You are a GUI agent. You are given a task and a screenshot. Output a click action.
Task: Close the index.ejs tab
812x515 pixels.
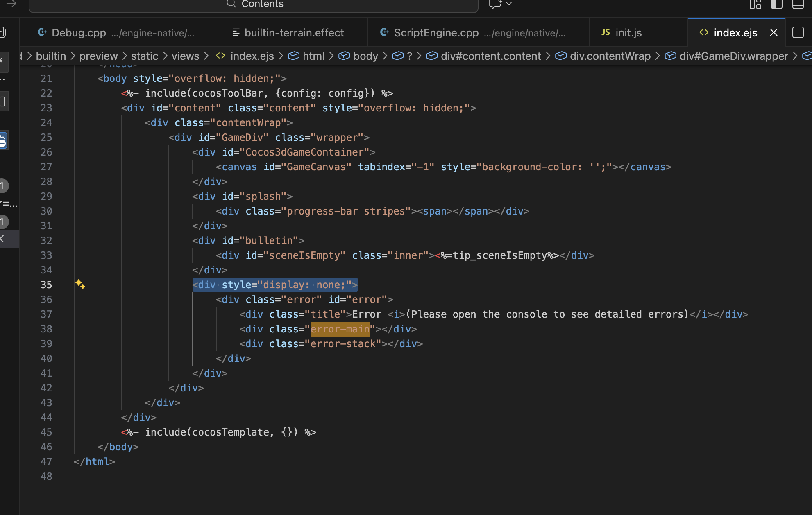pyautogui.click(x=773, y=33)
